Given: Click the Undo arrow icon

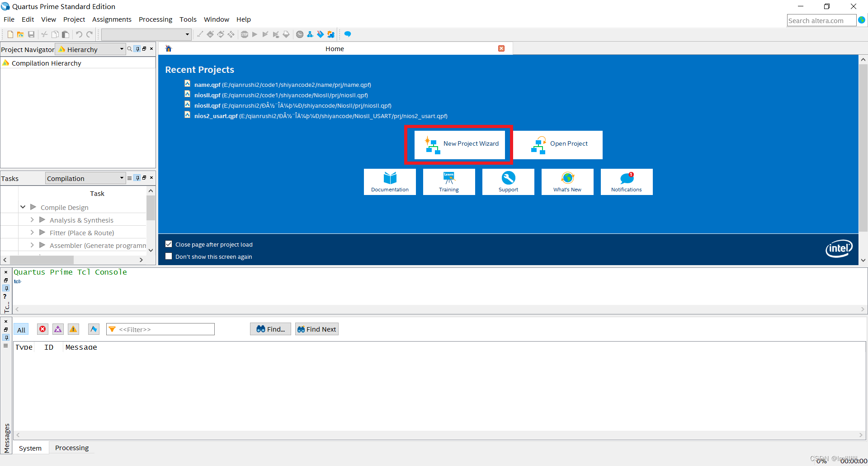Looking at the screenshot, I should tap(79, 34).
